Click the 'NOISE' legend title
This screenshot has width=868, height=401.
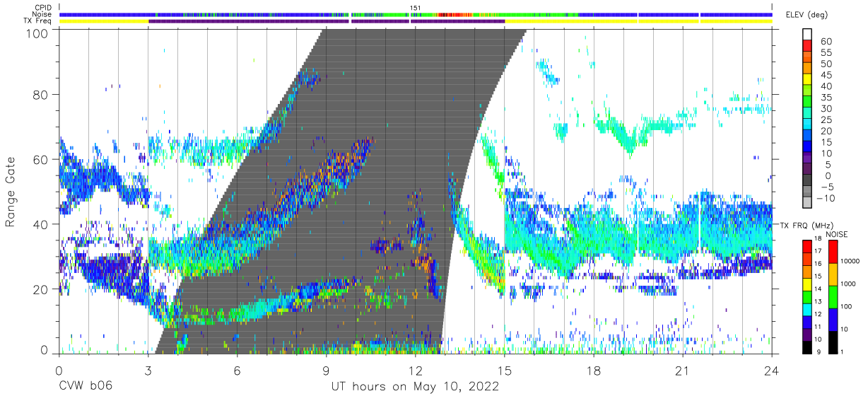click(837, 234)
